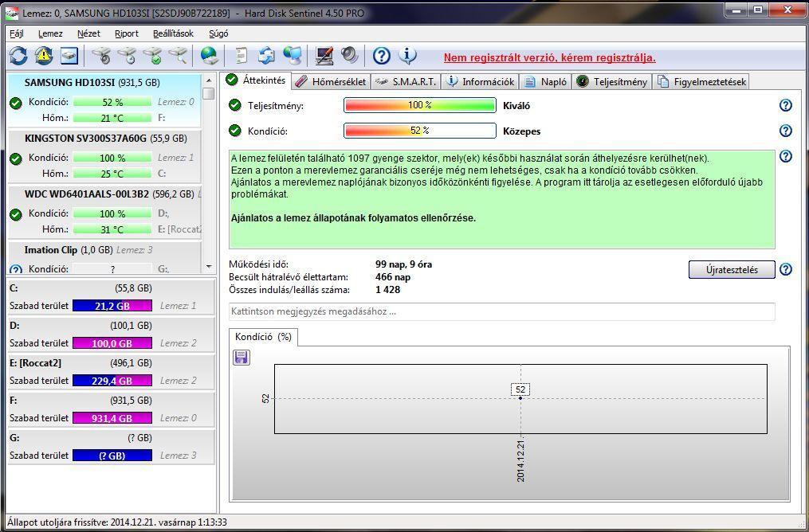Click the toolbar info bubble icon
Image resolution: width=809 pixels, height=532 pixels.
click(407, 56)
